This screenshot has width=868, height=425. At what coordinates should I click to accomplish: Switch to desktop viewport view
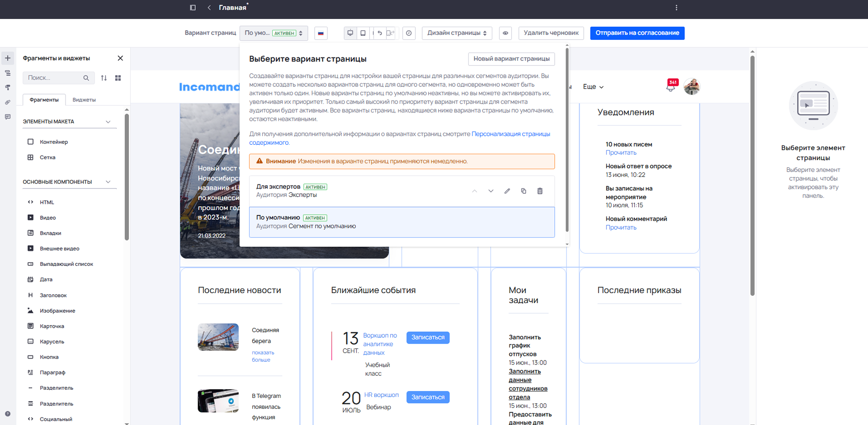(x=350, y=33)
